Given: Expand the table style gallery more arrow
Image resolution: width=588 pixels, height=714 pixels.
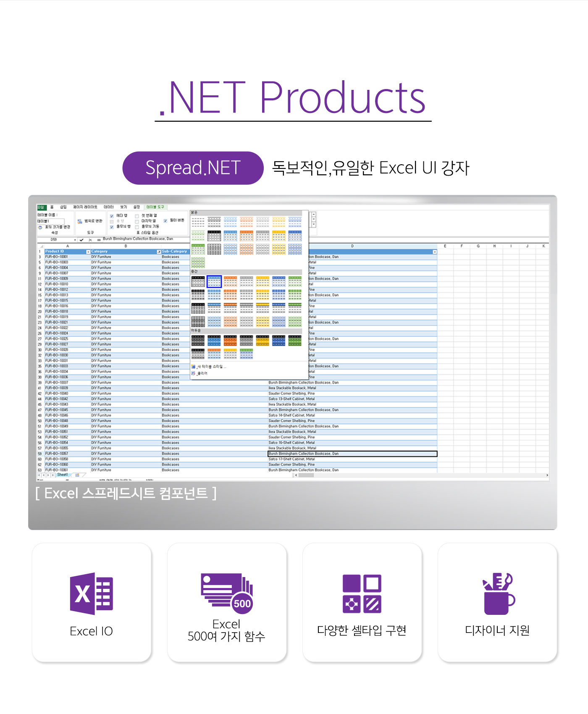Looking at the screenshot, I should pos(313,224).
